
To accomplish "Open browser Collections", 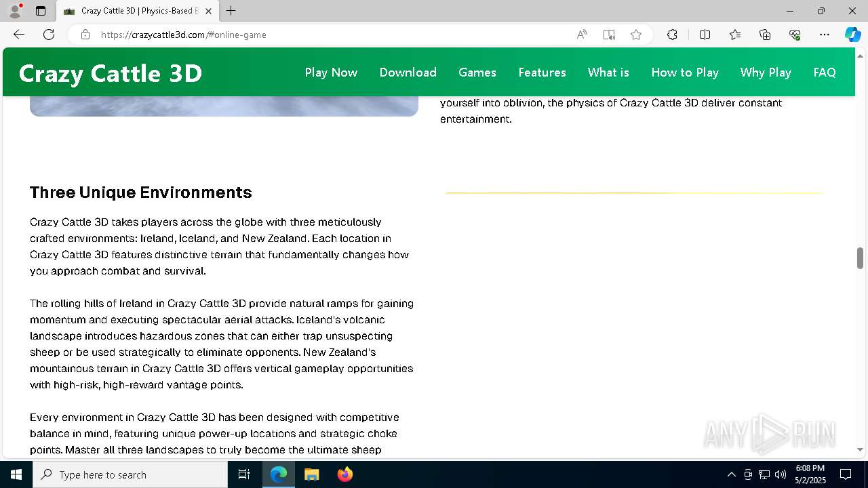I will click(x=765, y=35).
